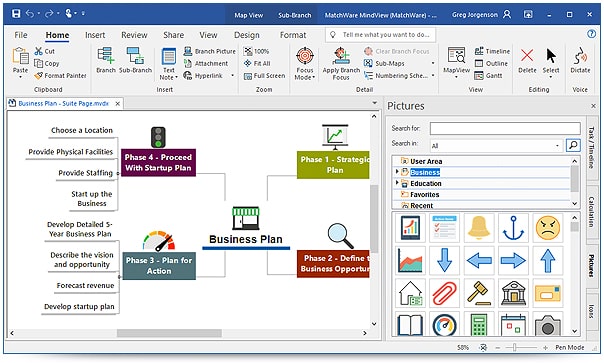This screenshot has height=363, width=604.
Task: Select the angry face picture thumbnail
Action: click(x=547, y=227)
